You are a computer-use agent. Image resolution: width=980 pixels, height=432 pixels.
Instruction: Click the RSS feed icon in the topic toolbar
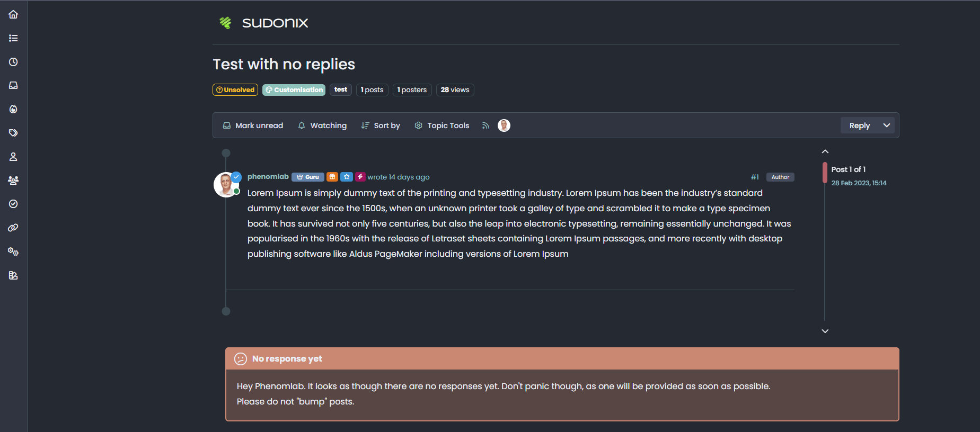click(x=485, y=125)
